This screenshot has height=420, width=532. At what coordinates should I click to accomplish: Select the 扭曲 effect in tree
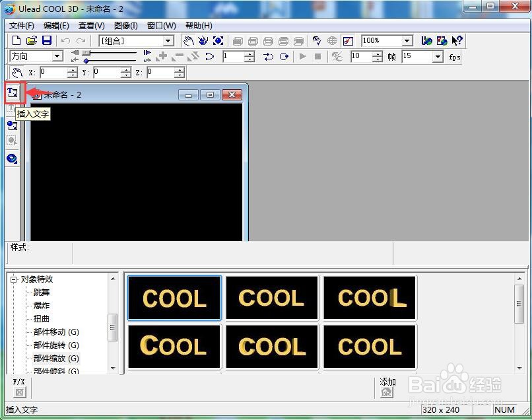tap(42, 319)
